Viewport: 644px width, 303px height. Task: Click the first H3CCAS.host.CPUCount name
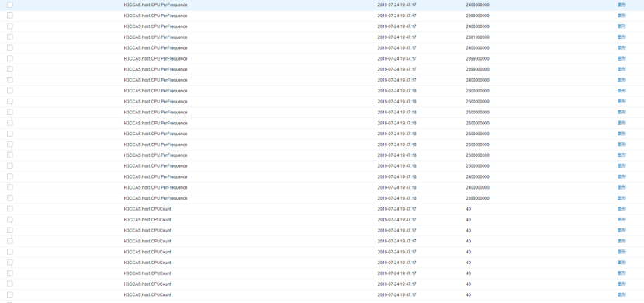pos(147,209)
